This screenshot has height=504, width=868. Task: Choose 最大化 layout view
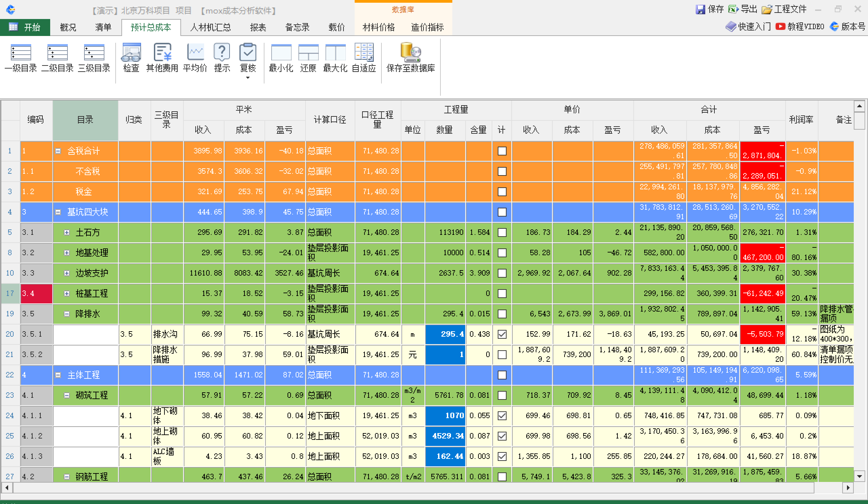point(335,58)
